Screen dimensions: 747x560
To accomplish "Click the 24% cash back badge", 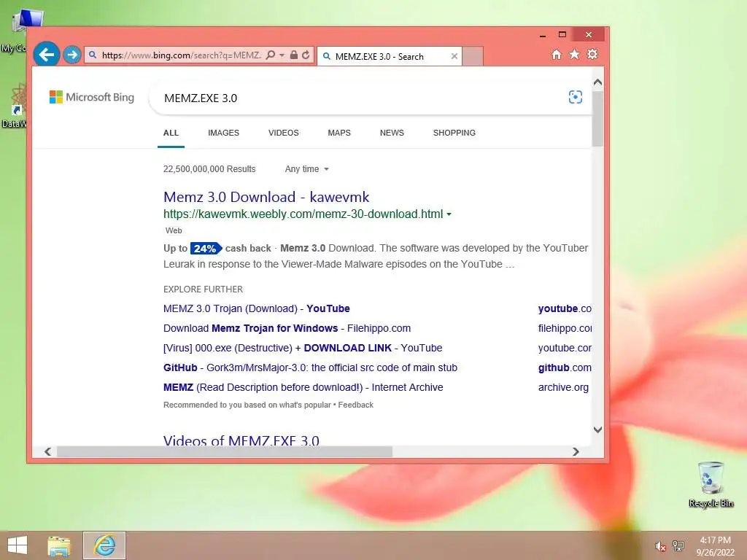I will [x=205, y=248].
